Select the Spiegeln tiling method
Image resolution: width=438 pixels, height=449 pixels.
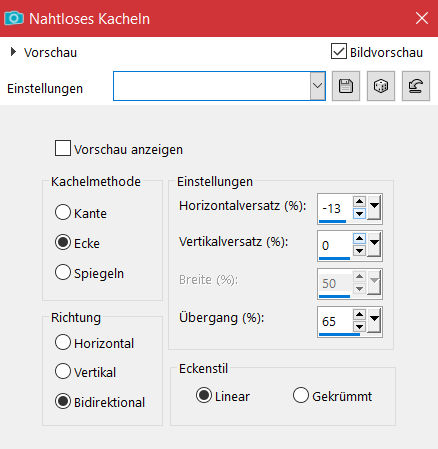click(63, 272)
